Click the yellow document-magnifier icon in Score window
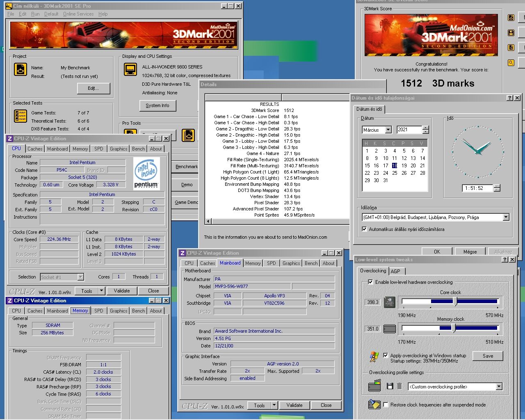The height and width of the screenshot is (420, 525). pos(511,48)
